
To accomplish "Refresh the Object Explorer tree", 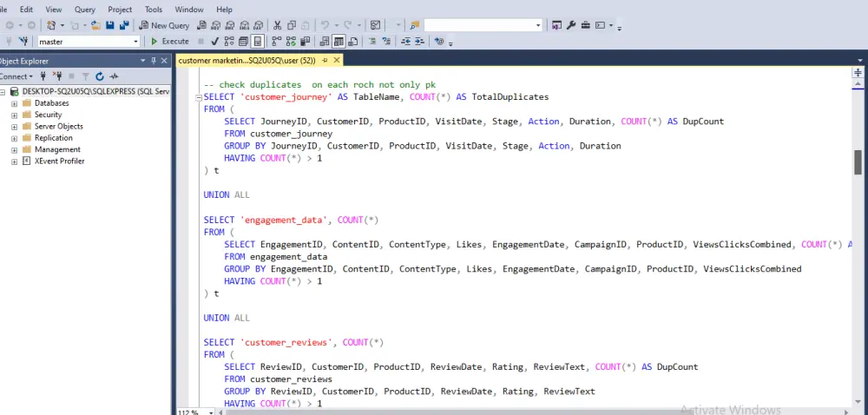I will coord(100,76).
